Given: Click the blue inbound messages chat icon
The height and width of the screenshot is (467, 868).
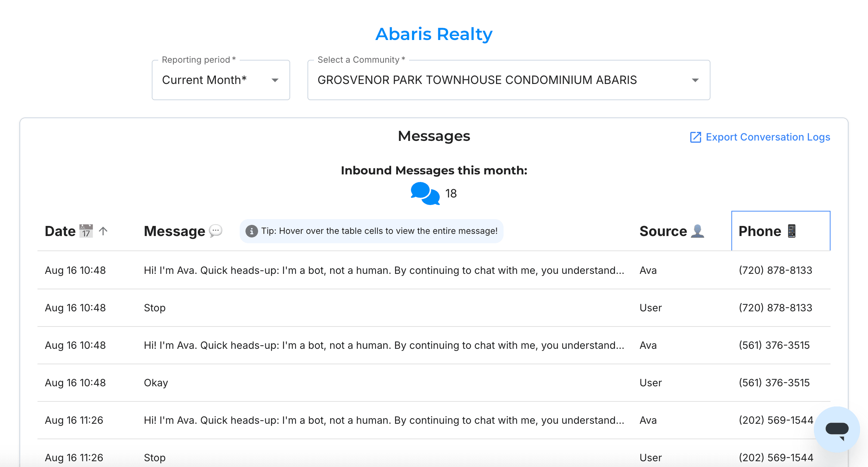Looking at the screenshot, I should (x=425, y=194).
